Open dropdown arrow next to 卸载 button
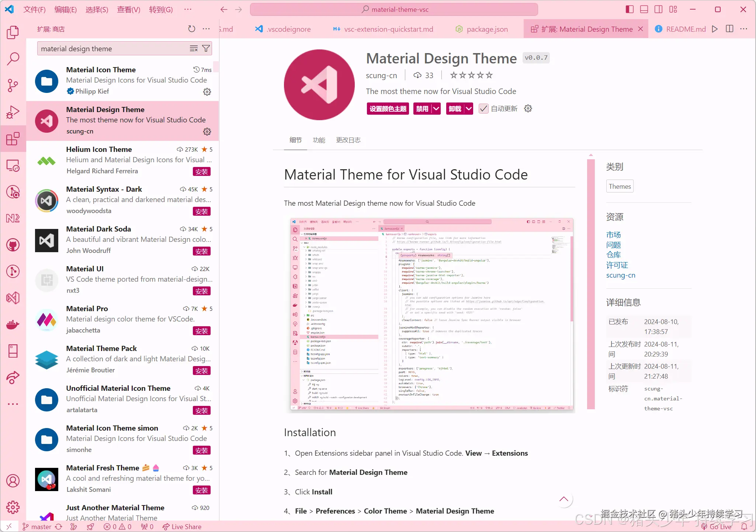Viewport: 756px width, 532px height. pos(469,109)
